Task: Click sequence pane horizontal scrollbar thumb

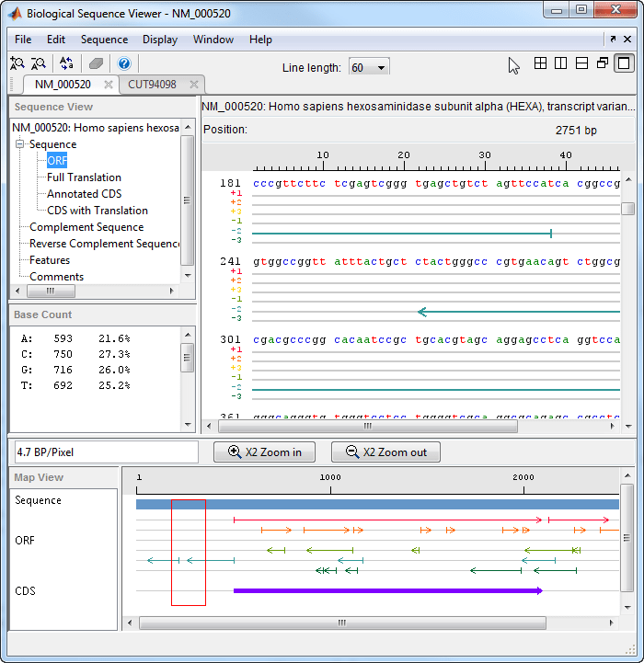Action: coord(368,427)
